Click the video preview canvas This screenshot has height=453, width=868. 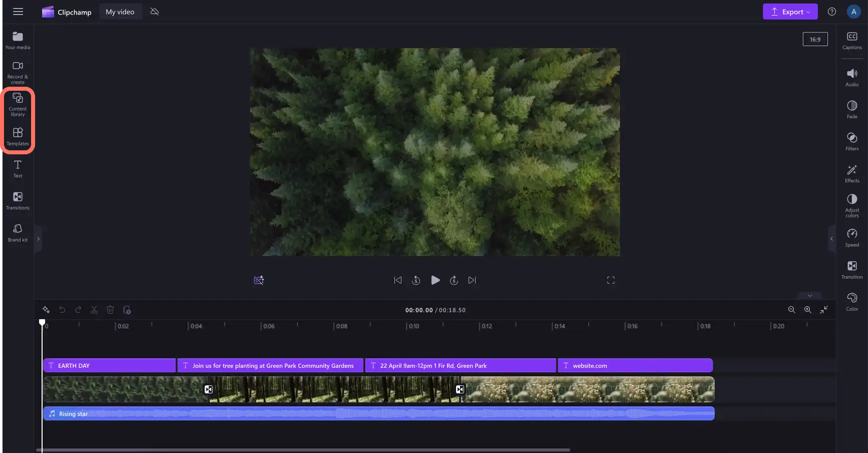click(435, 152)
